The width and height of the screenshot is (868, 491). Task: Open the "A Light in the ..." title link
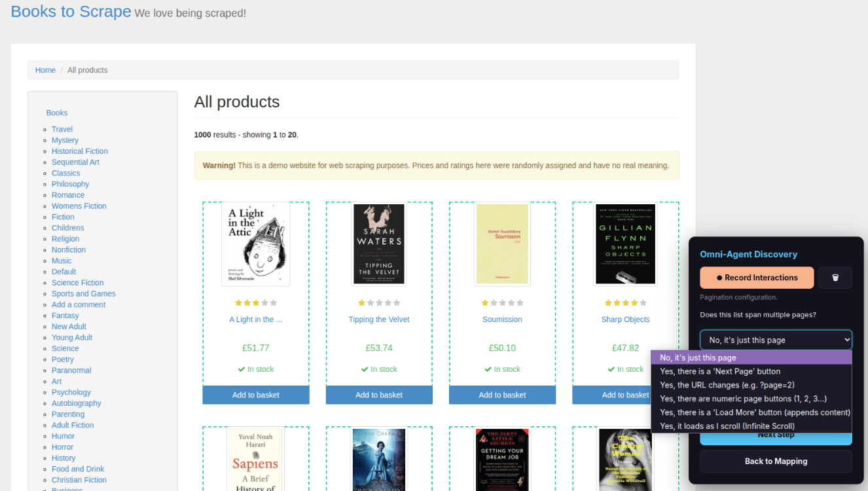(256, 319)
